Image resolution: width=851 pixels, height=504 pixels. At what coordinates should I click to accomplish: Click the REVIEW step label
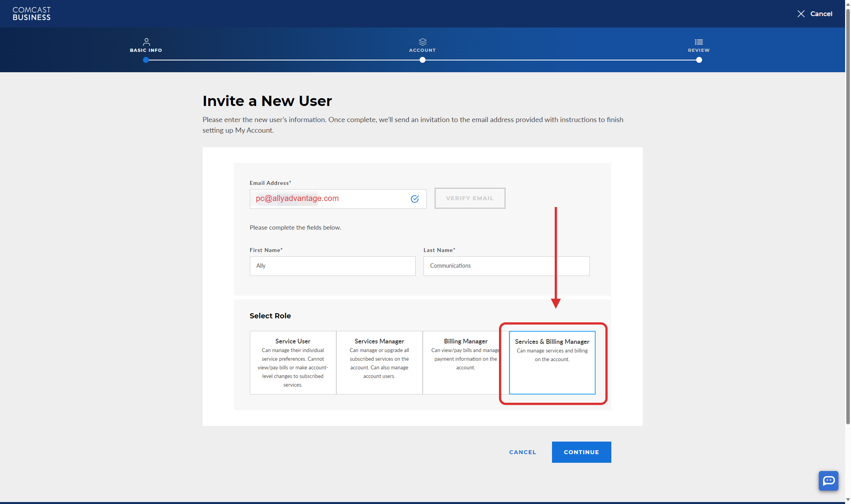699,50
